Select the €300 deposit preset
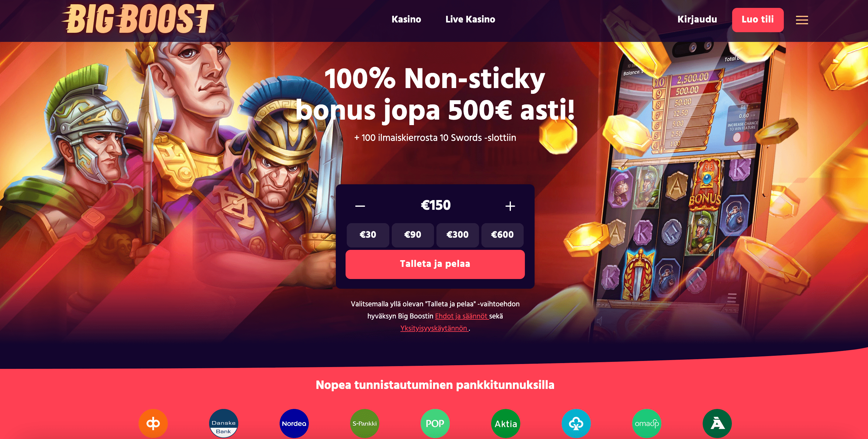The image size is (868, 439). (457, 235)
